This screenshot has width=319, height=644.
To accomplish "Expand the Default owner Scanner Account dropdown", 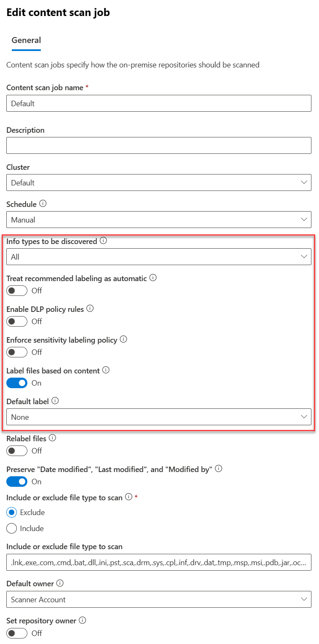I will click(x=159, y=599).
